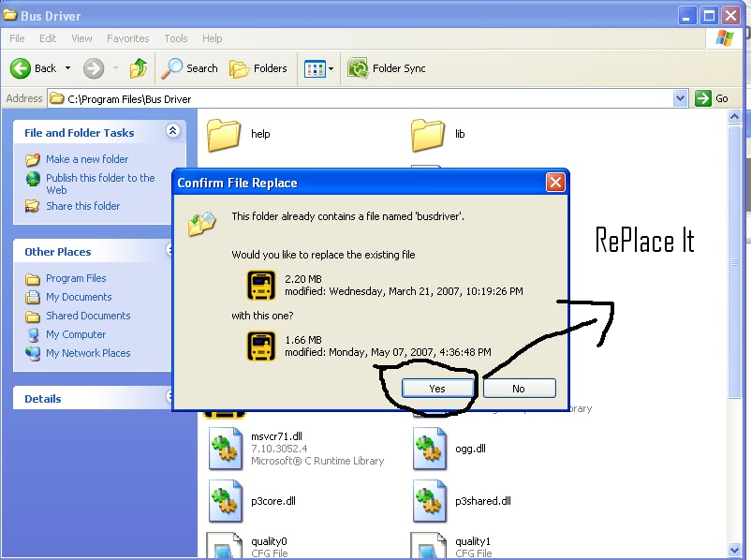Click the Forward arrow button
The image size is (751, 560).
[94, 68]
